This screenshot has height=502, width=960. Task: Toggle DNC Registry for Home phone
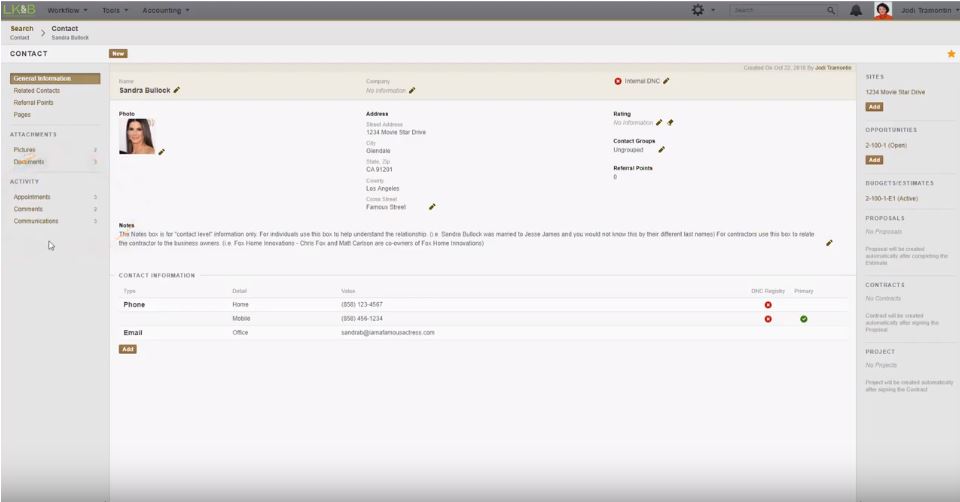[768, 304]
